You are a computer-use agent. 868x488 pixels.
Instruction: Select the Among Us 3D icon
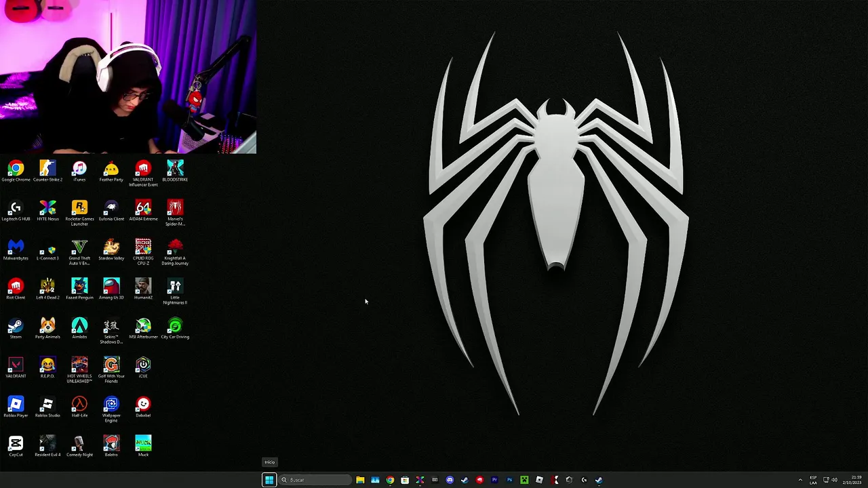(x=111, y=289)
